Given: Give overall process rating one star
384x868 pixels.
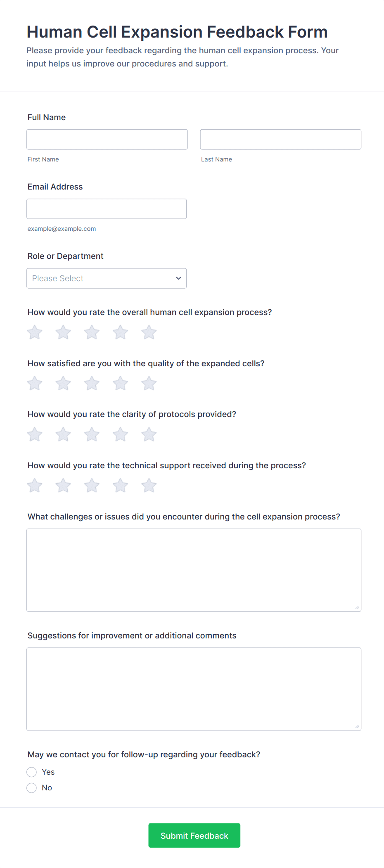Looking at the screenshot, I should (35, 332).
